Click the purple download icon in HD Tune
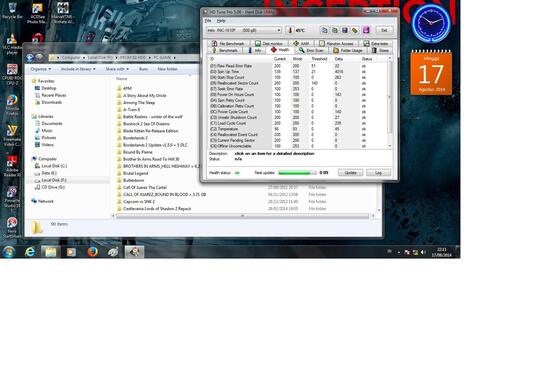Viewport: 540px width, 366px height. (x=366, y=30)
